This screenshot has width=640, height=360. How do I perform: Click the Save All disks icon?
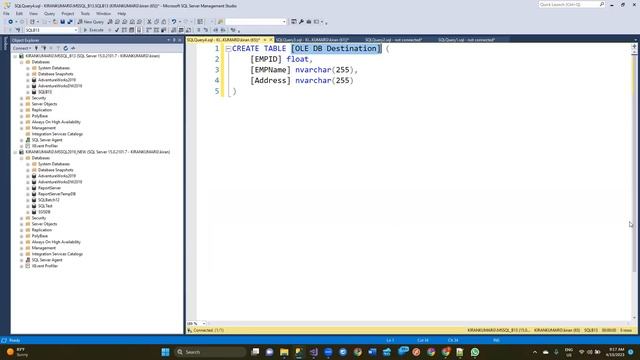pos(70,22)
